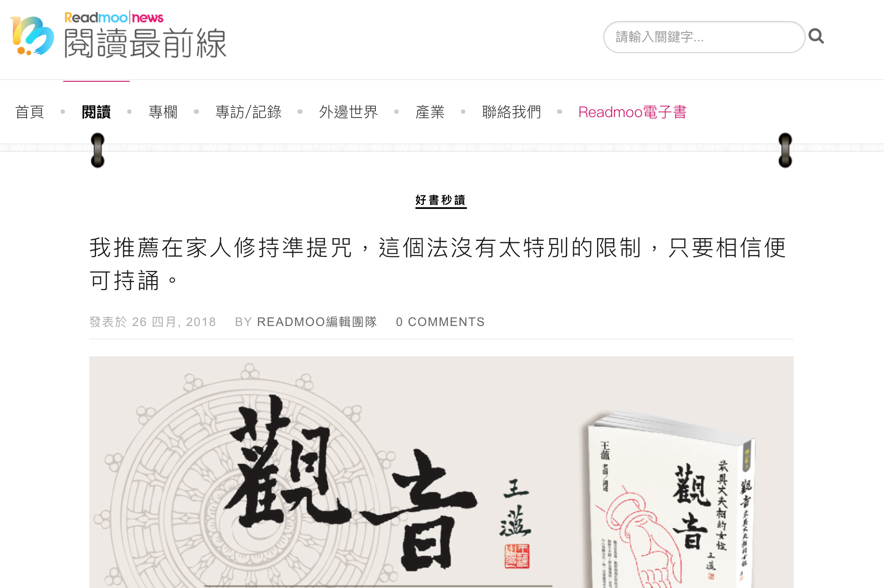The width and height of the screenshot is (884, 588).
Task: Go to 首頁 home menu item
Action: point(30,112)
